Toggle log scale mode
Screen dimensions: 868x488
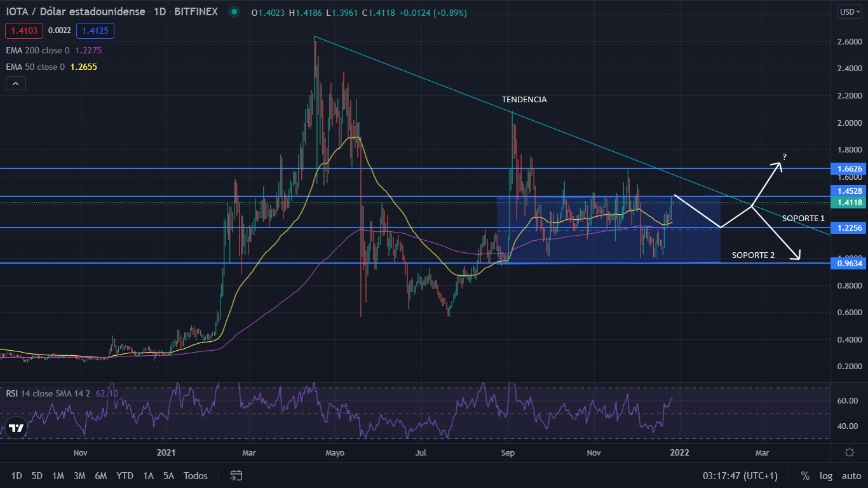click(x=825, y=475)
